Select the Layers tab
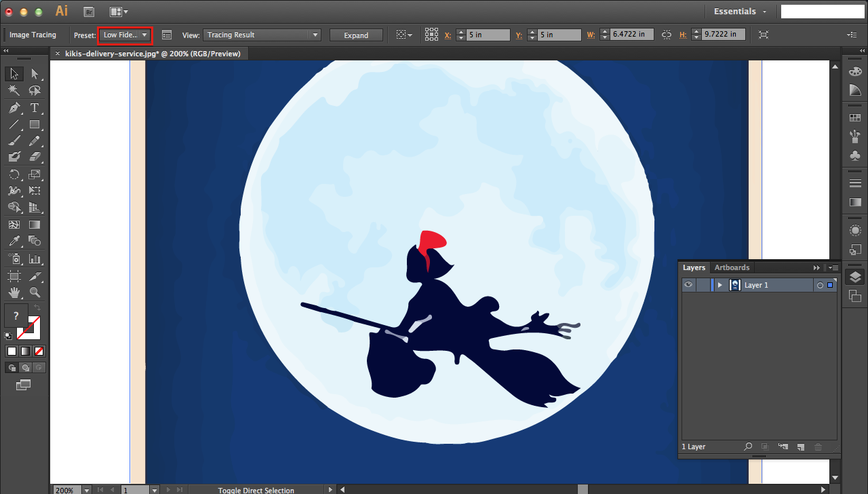 694,267
